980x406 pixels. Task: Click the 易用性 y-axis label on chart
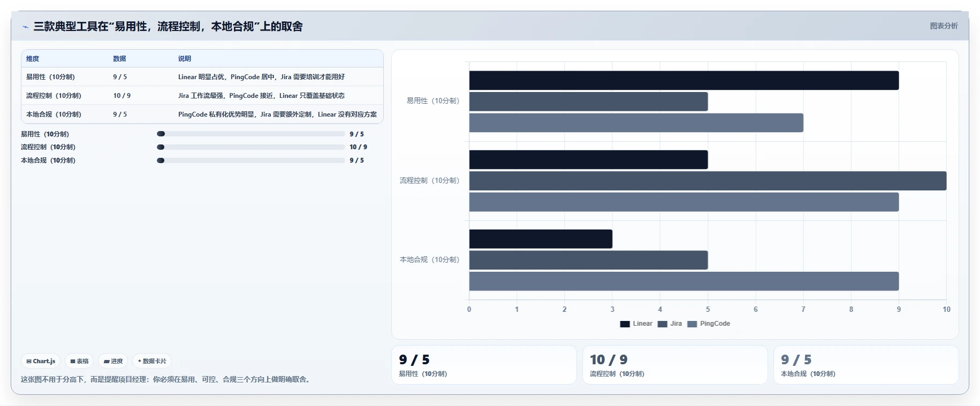(x=433, y=101)
